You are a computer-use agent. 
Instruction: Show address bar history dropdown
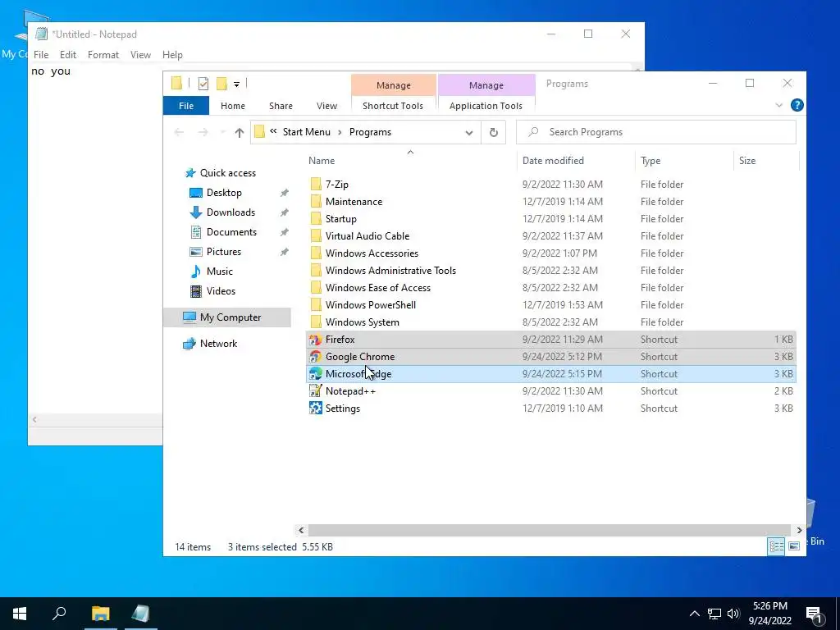point(468,132)
